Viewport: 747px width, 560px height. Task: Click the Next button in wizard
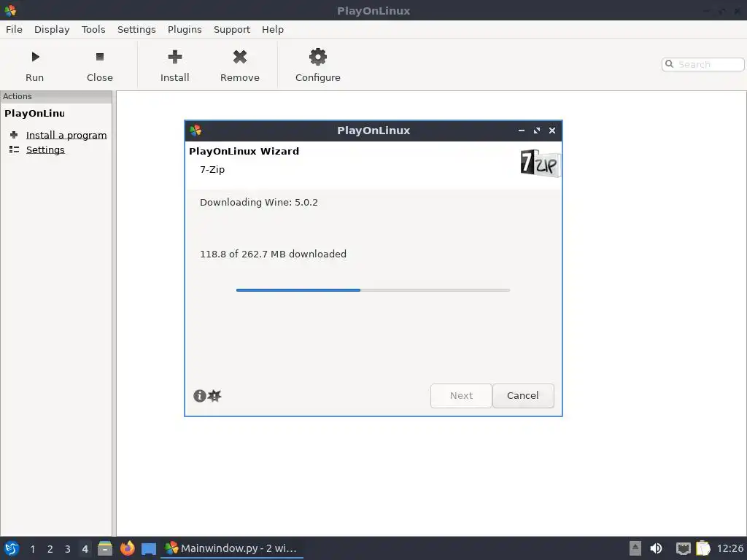461,396
